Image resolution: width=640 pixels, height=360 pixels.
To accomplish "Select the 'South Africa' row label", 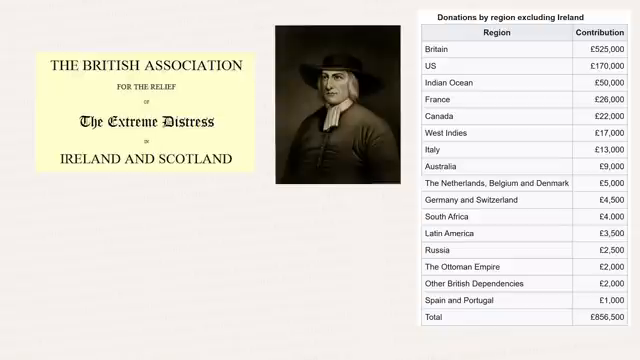I will pos(446,217).
